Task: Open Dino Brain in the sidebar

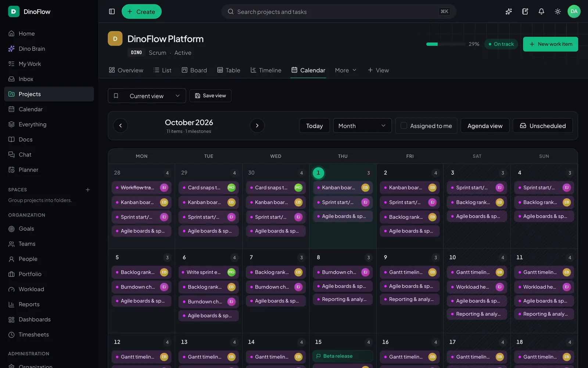Action: [49, 49]
